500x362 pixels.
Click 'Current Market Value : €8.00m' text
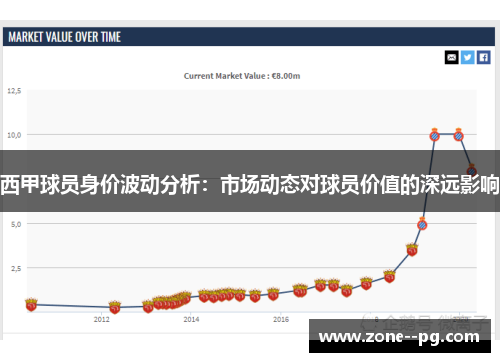coord(242,76)
